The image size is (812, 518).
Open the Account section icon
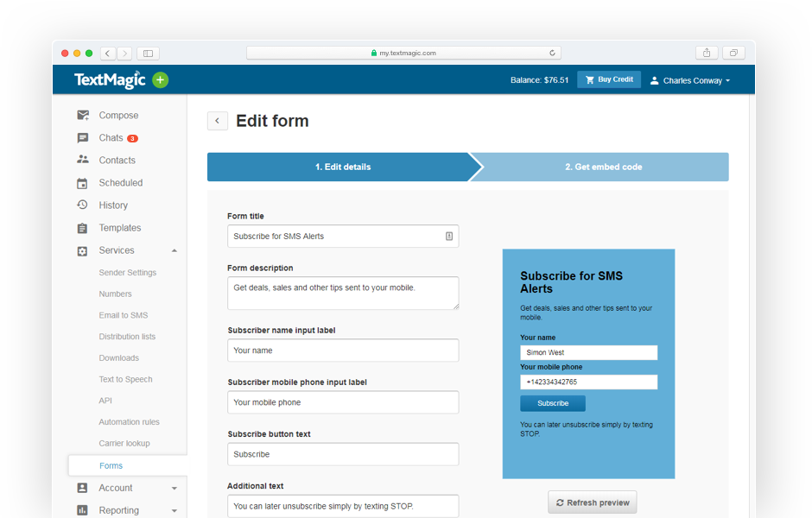(82, 488)
